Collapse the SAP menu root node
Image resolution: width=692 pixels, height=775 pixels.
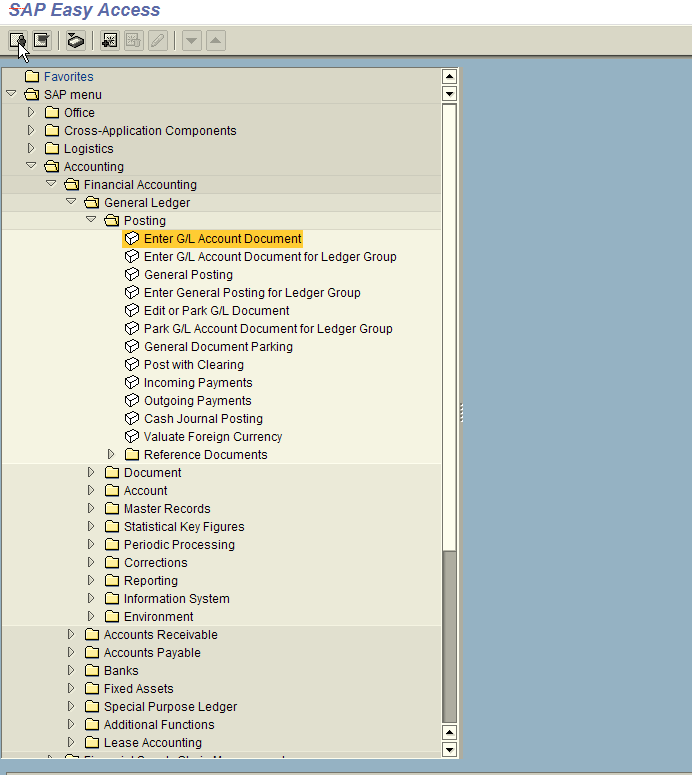[x=11, y=93]
